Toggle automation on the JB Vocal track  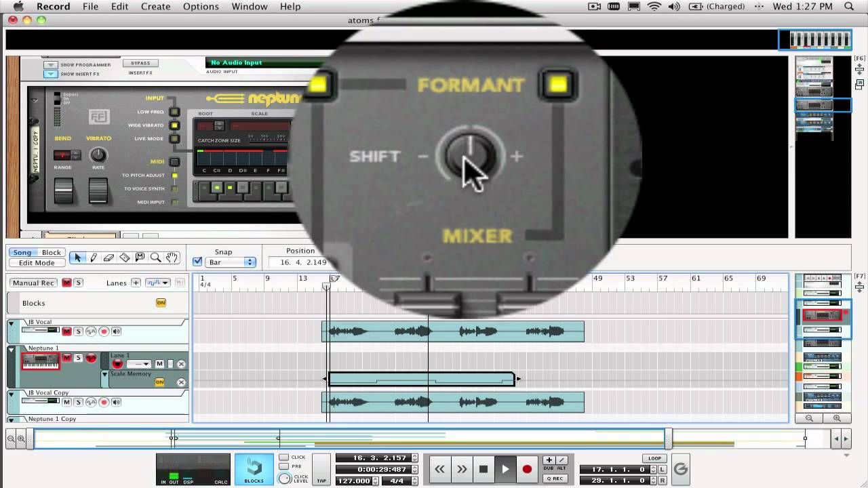(x=91, y=331)
